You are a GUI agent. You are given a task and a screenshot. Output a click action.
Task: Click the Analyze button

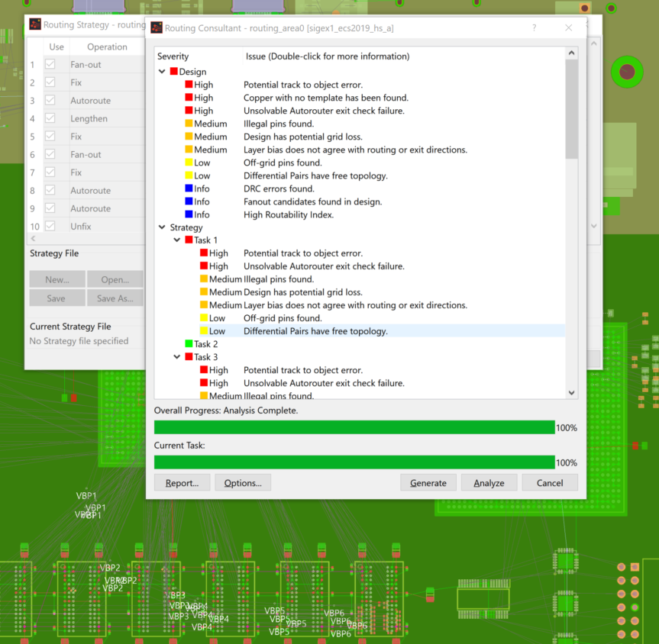pos(489,482)
